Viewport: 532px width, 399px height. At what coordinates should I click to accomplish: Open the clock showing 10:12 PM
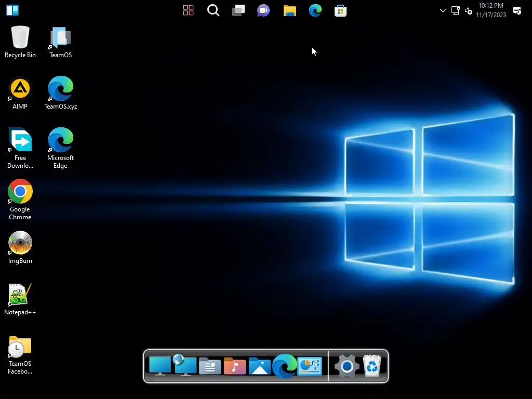pos(490,10)
